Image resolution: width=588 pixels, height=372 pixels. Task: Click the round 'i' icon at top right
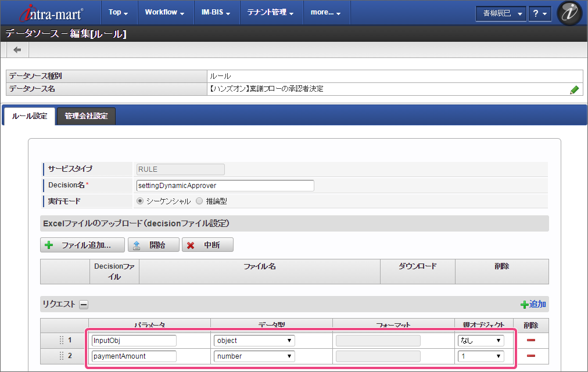click(x=569, y=13)
